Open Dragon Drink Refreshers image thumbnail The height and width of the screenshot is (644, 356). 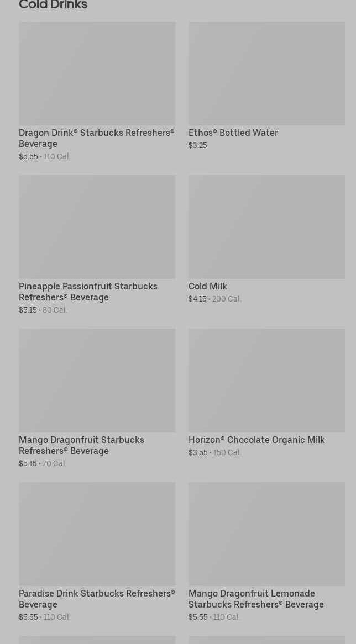point(97,73)
